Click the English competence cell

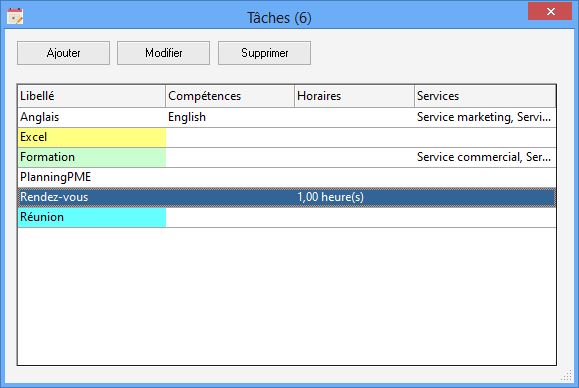point(230,117)
